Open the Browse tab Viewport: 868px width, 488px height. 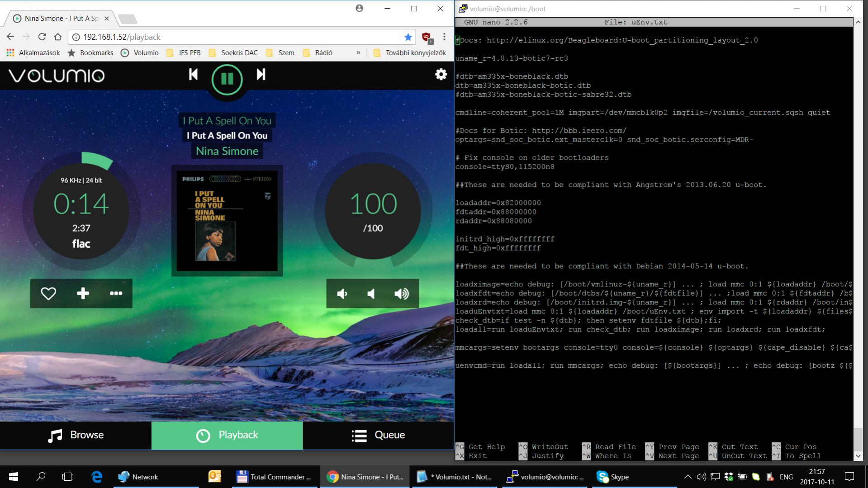pyautogui.click(x=76, y=435)
